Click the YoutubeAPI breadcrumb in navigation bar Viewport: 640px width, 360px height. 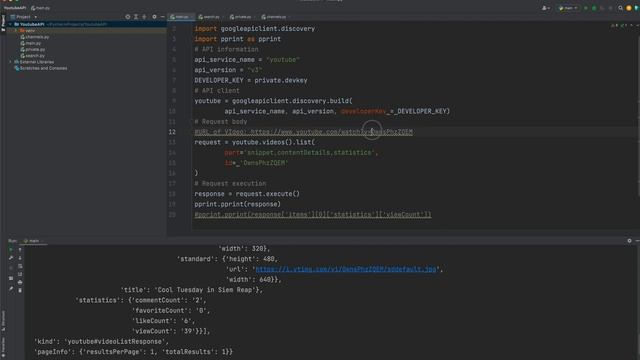[15, 8]
